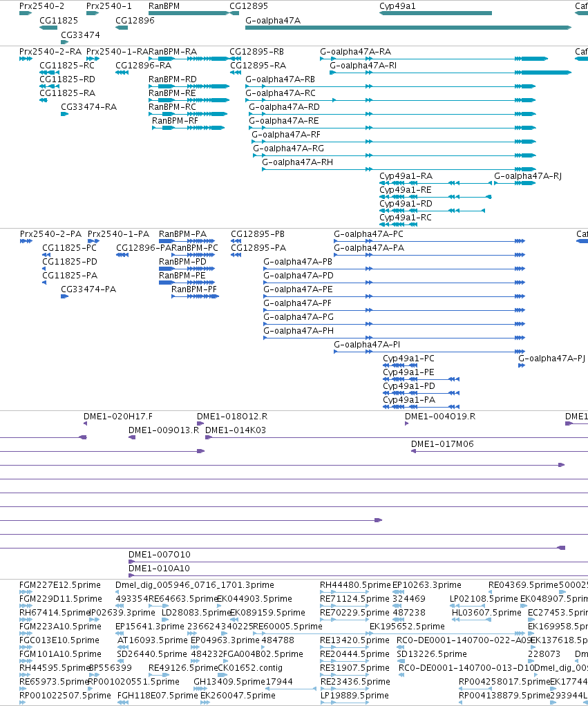Screen dimensions: 588x706
Task: Click EST CK01652.contig
Action: (250, 668)
